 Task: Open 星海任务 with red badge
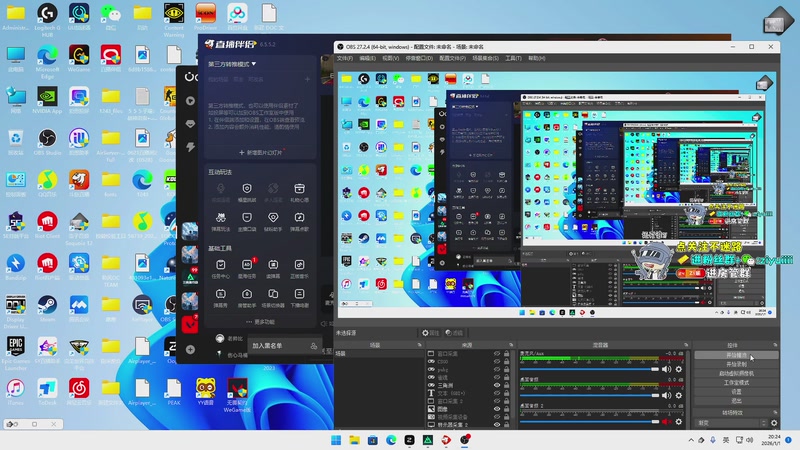pyautogui.click(x=247, y=269)
